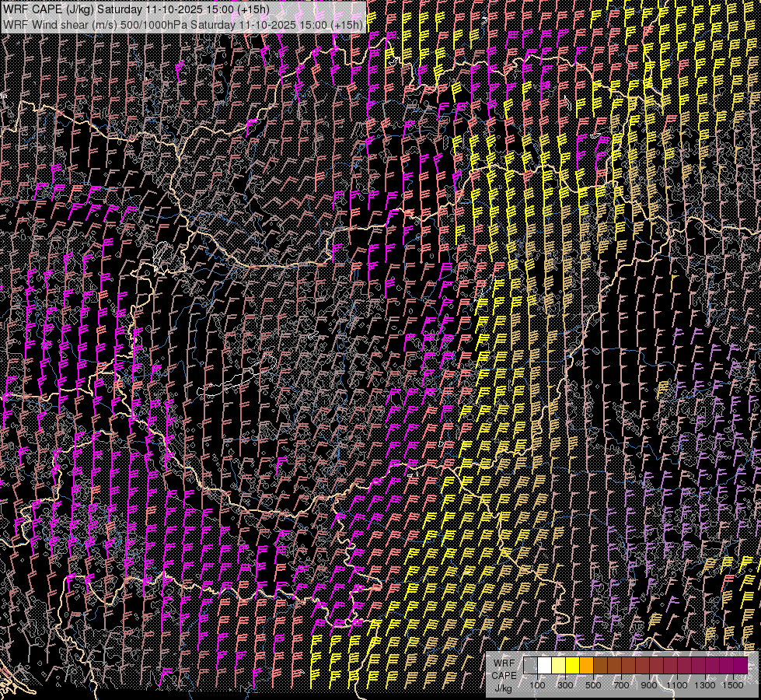This screenshot has width=761, height=700.
Task: Click the 1500 legend label
Action: 733,685
